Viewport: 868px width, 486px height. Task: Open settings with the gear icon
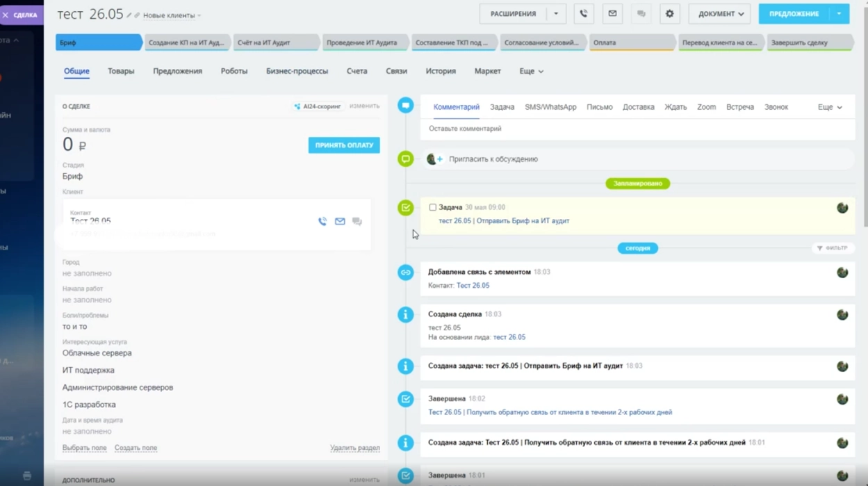coord(669,14)
